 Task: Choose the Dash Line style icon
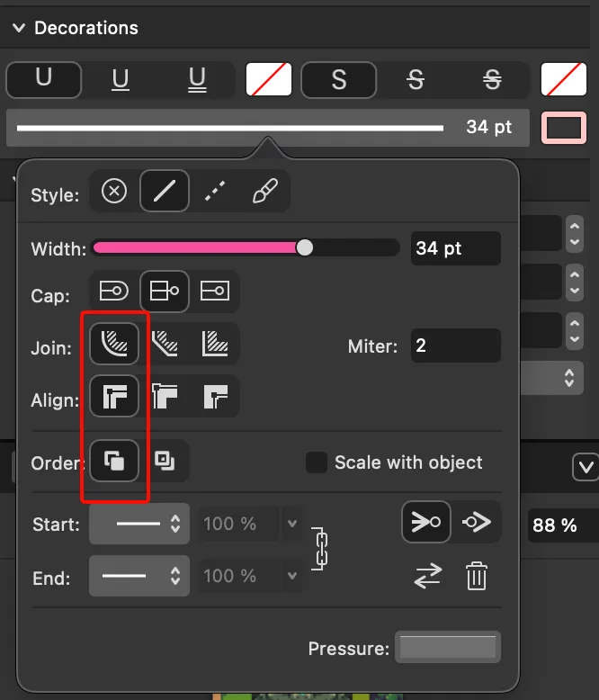coord(214,192)
